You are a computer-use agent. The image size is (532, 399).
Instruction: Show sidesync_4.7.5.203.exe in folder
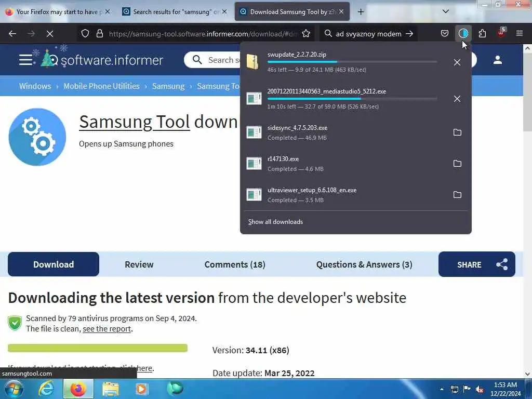click(457, 132)
